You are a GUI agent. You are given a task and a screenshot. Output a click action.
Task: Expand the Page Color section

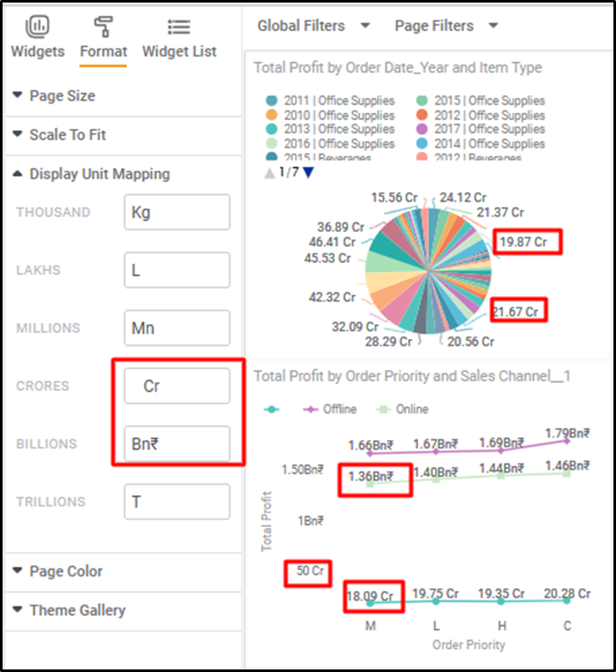point(123,571)
